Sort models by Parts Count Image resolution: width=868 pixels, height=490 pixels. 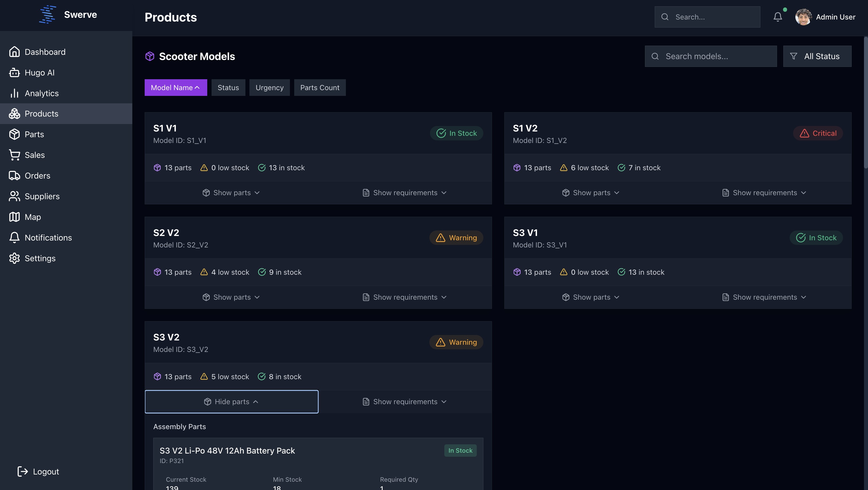(319, 88)
